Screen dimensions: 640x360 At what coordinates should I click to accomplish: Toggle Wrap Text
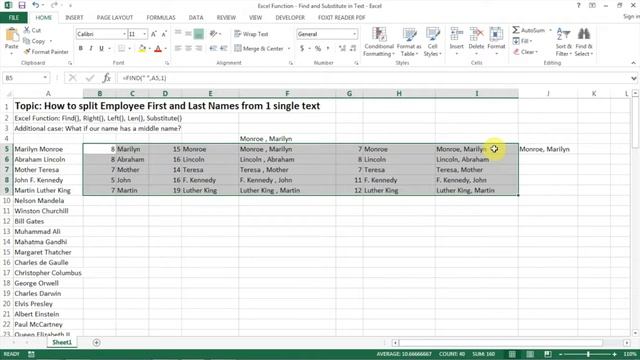pyautogui.click(x=251, y=34)
